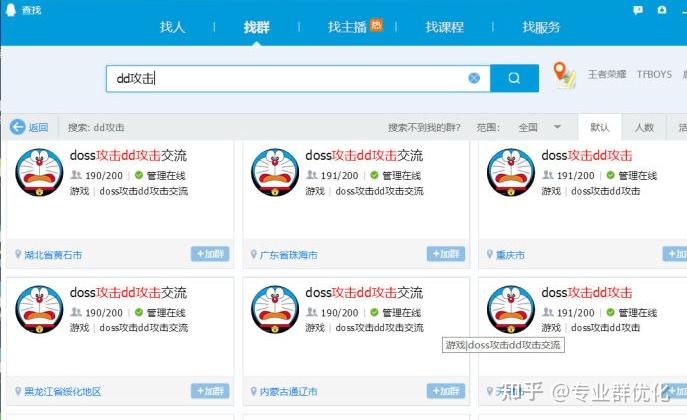Pick the TFBOYS hot keyword
Viewport: 687px width, 420px height.
[x=654, y=74]
